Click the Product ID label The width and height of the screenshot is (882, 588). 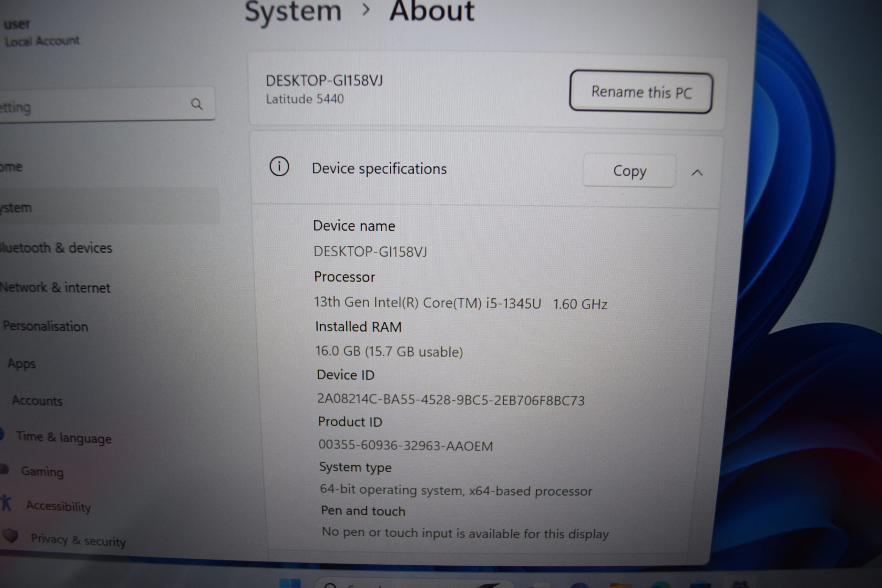[350, 422]
